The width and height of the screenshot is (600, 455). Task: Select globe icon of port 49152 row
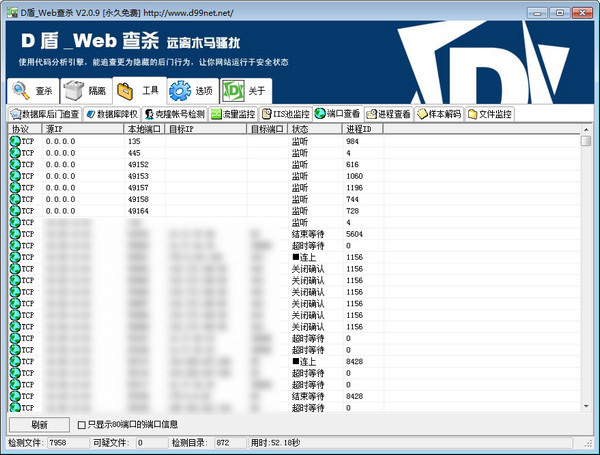coord(15,165)
